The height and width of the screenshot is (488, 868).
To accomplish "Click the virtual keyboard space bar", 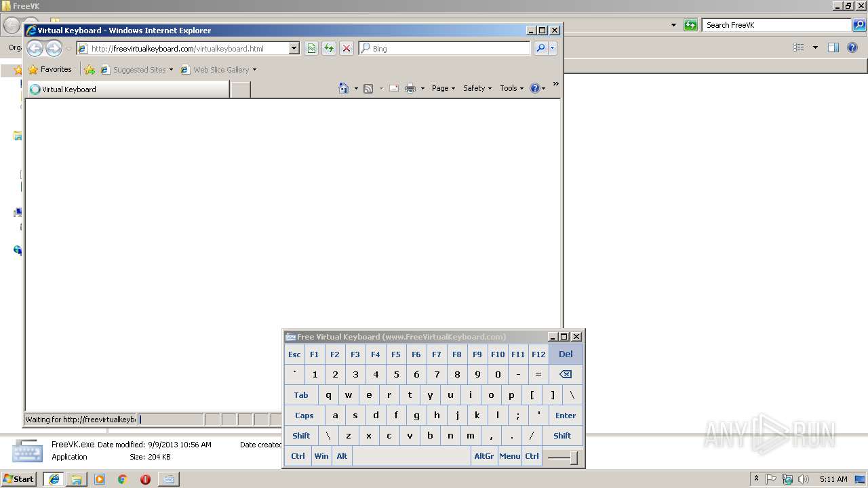I will [x=411, y=456].
